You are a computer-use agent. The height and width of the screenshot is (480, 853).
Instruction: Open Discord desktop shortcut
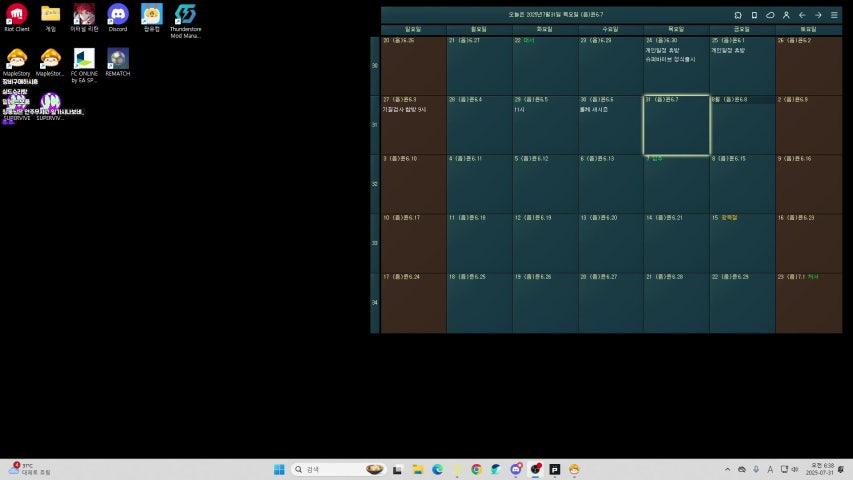[118, 18]
